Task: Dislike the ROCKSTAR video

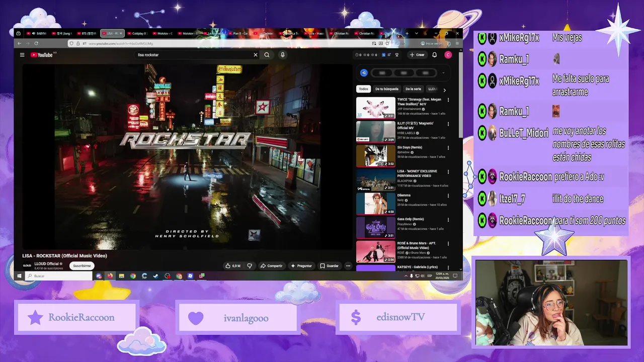Action: [250, 265]
